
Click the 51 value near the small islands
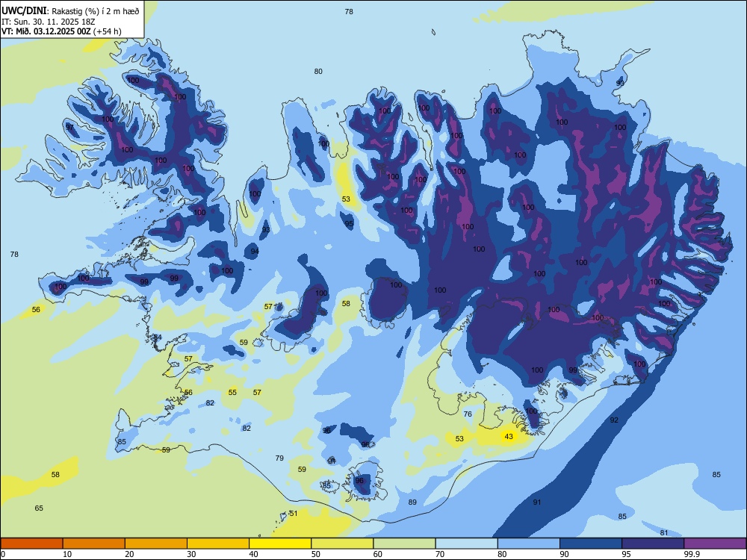coord(294,514)
